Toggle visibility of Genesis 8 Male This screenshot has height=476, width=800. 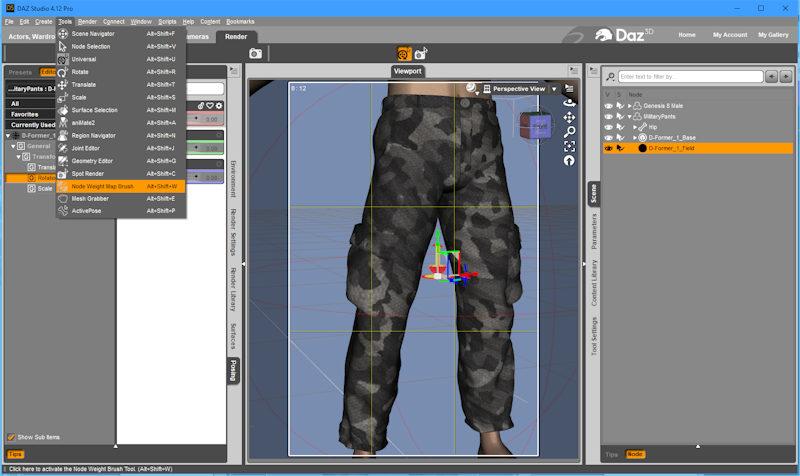pyautogui.click(x=608, y=106)
